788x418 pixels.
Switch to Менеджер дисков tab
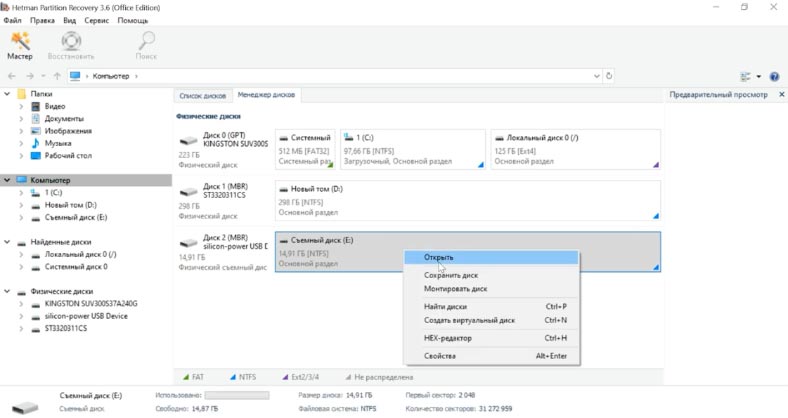266,94
